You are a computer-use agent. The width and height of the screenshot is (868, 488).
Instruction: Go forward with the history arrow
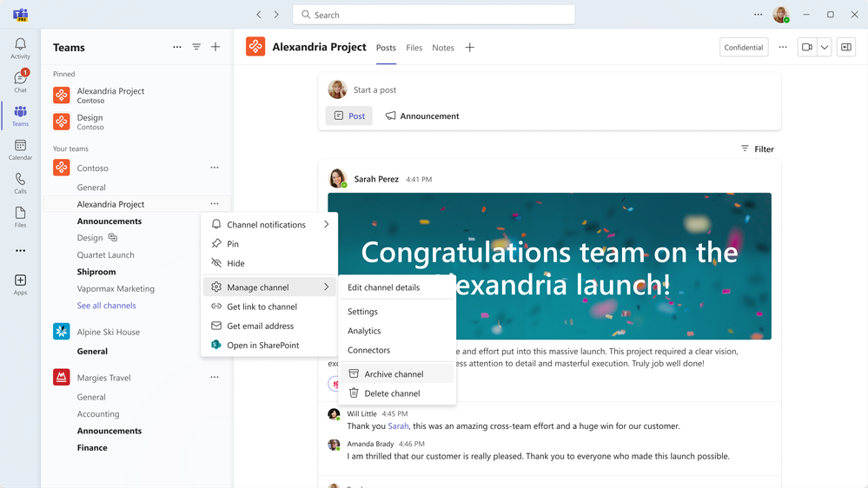point(276,15)
